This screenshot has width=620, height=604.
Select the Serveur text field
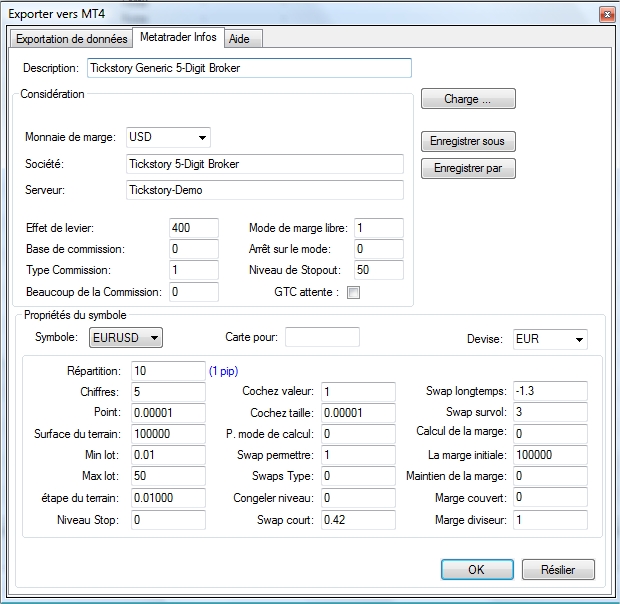(265, 190)
